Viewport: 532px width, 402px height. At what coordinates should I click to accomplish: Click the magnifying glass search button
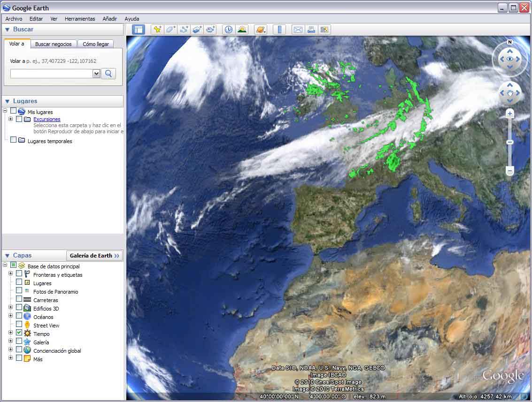108,74
